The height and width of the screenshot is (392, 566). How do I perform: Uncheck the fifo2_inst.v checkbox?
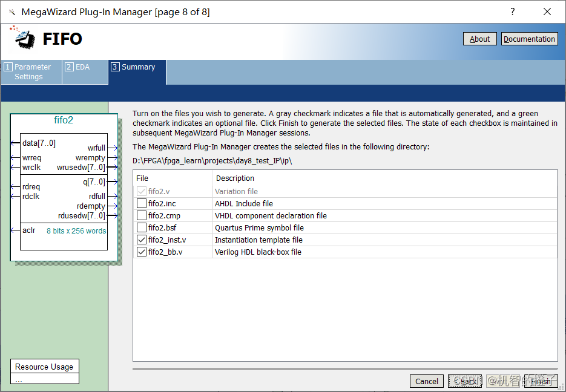(142, 240)
